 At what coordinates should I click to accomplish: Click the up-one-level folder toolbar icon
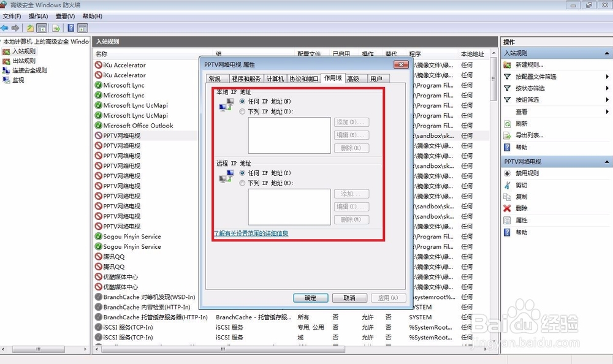30,28
